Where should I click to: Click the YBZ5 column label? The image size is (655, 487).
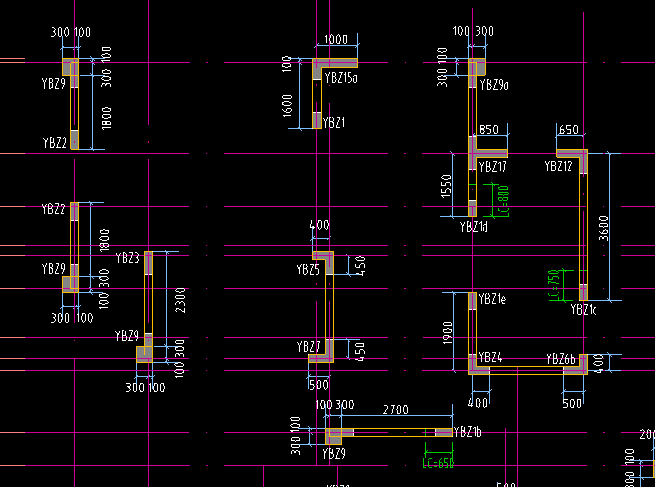pyautogui.click(x=308, y=270)
